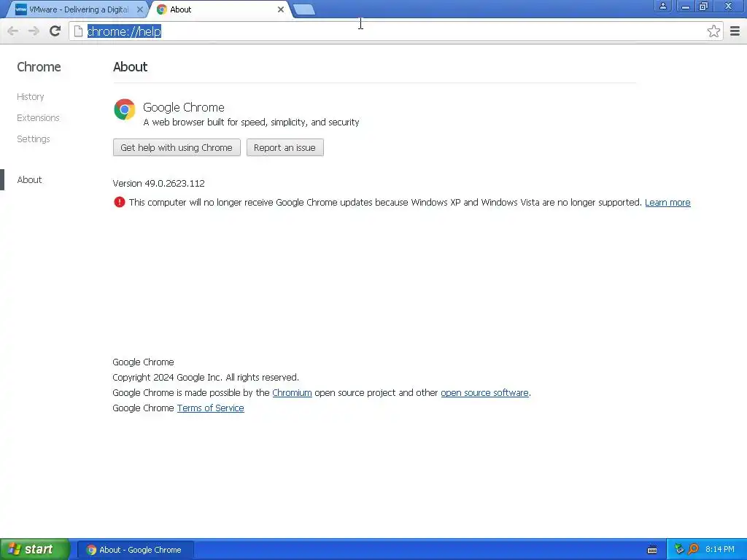Open Extensions from the sidebar

(38, 117)
